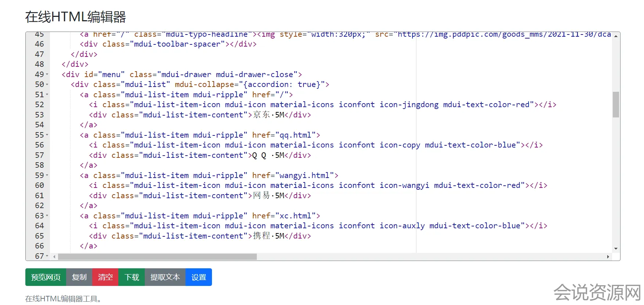
Task: Clear the editor with 清空 button
Action: pos(105,277)
